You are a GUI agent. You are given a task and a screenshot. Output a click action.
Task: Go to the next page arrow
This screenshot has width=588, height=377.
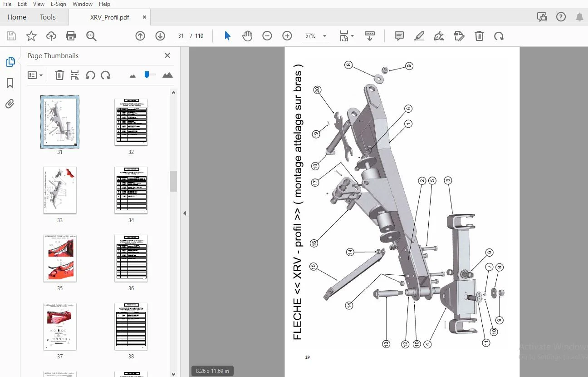pos(160,36)
